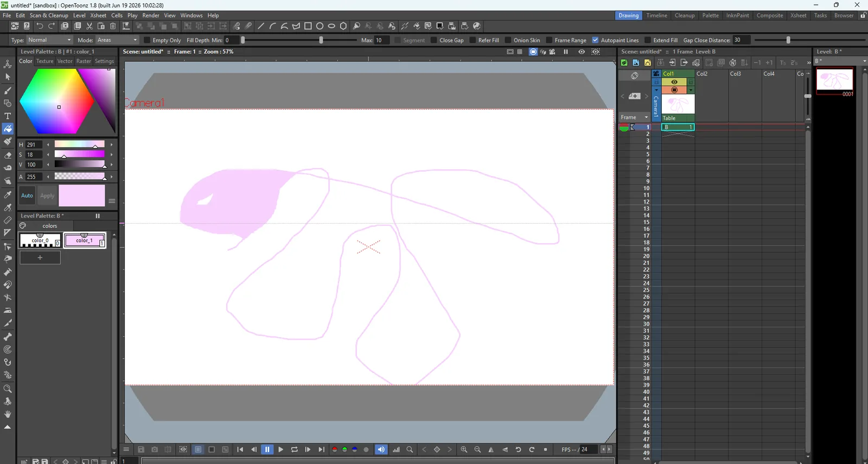Open the Type dropdown showing Normal
868x464 pixels.
[49, 40]
